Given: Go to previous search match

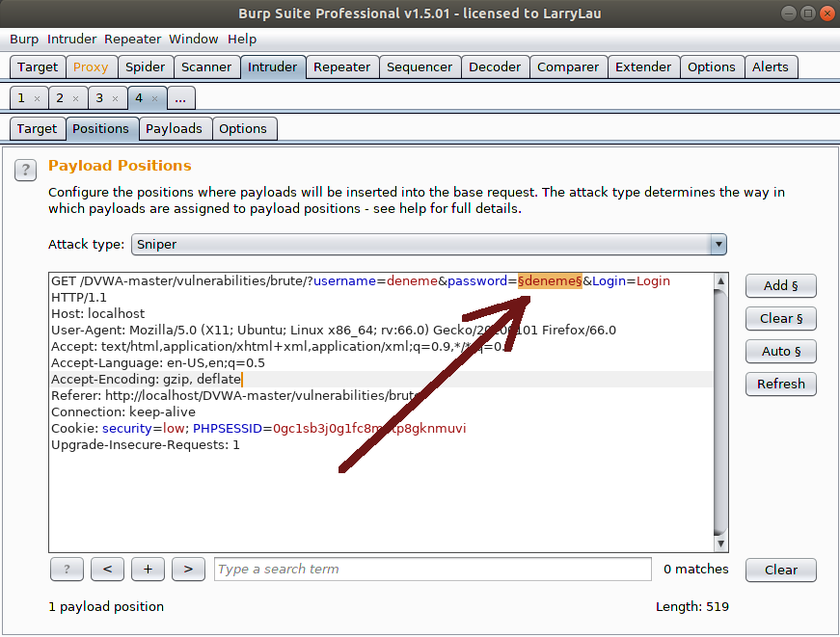Looking at the screenshot, I should 107,569.
